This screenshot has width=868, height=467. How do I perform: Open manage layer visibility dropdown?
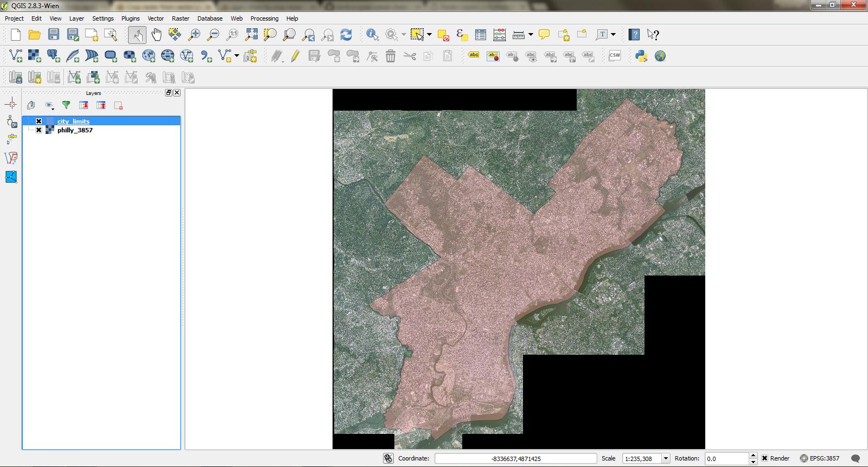pyautogui.click(x=49, y=105)
